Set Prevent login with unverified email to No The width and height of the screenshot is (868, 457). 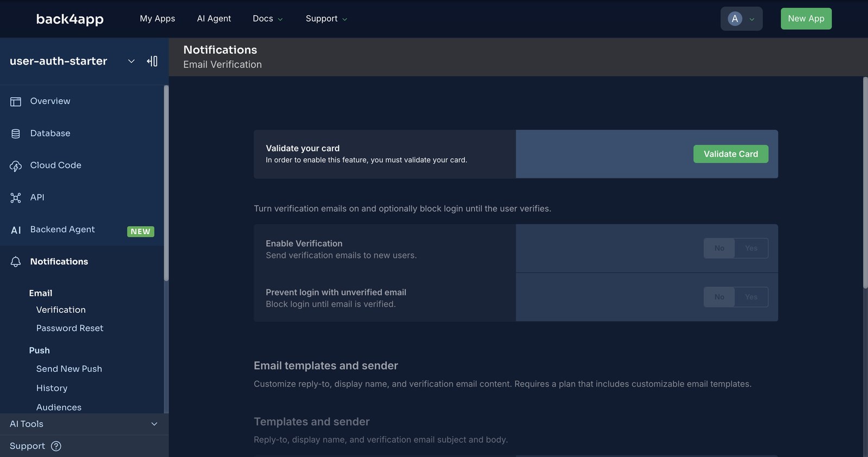click(719, 297)
